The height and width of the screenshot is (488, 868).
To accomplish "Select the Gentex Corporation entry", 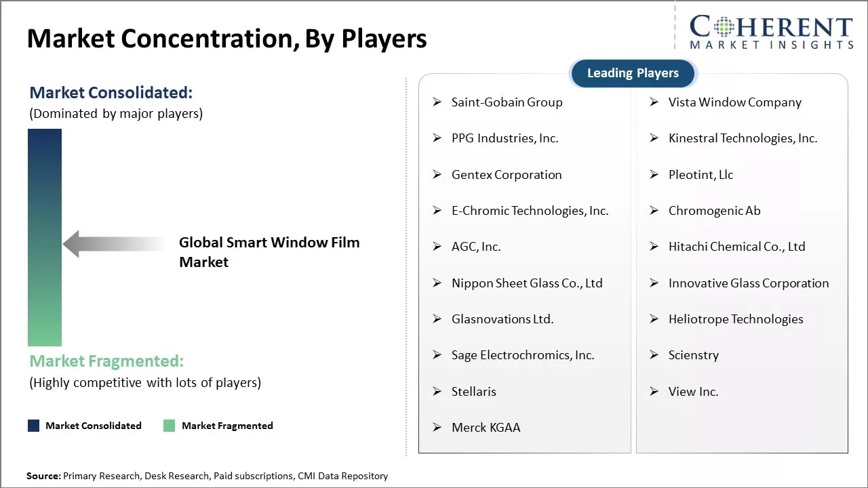I will pyautogui.click(x=507, y=175).
